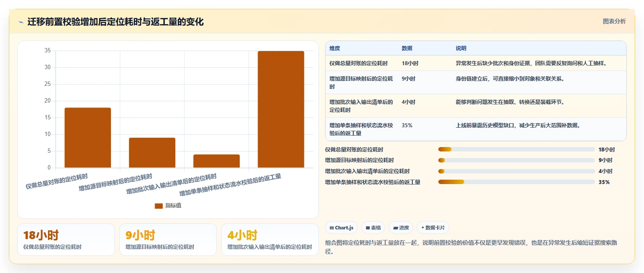Click the y-axis label 20
The width and height of the screenshot is (644, 273).
click(48, 101)
